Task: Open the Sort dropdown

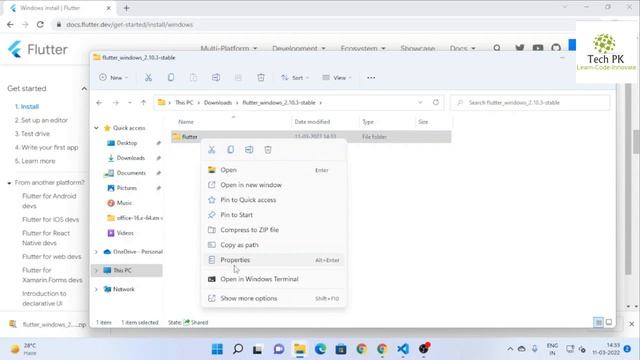Action: click(295, 78)
